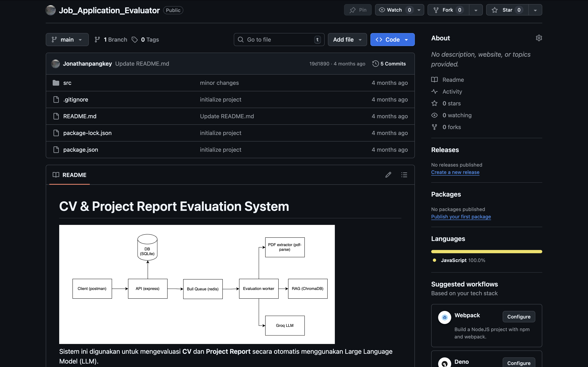588x367 pixels.
Task: Click the yellow JavaScript language bar
Action: 487,251
